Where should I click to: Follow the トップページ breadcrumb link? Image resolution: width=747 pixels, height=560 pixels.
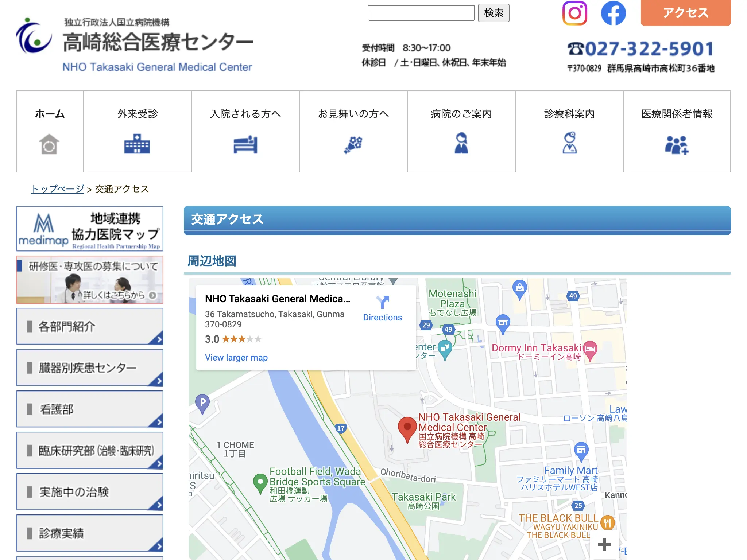click(x=58, y=189)
